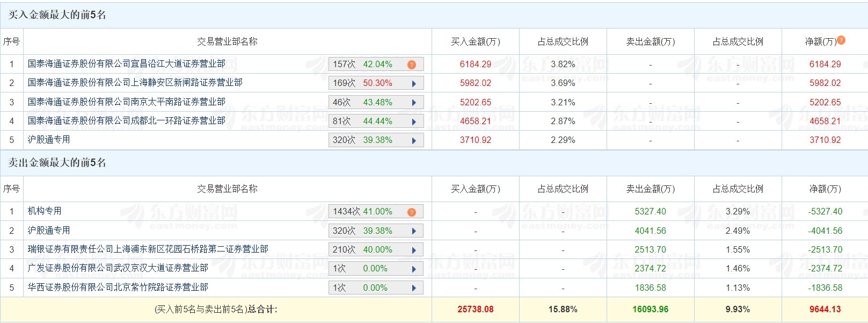Click 买入金额最大的前5名 section header
The height and width of the screenshot is (323, 868).
point(57,15)
